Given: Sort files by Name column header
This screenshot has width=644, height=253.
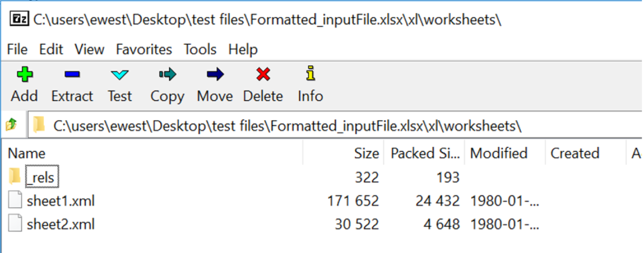Looking at the screenshot, I should click(x=27, y=153).
